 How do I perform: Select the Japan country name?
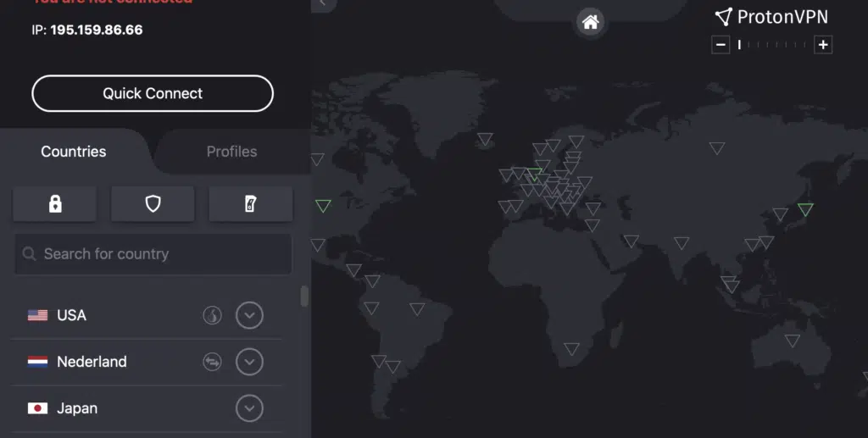coord(77,408)
